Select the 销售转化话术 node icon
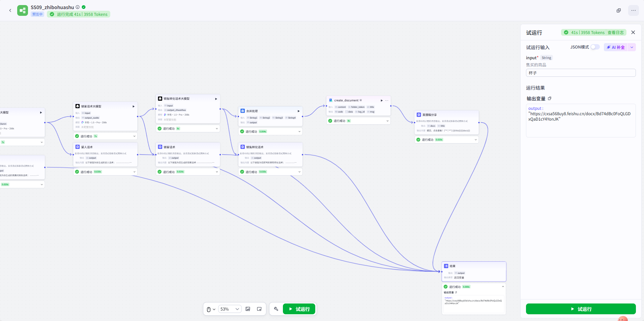This screenshot has height=321, width=644. click(x=242, y=147)
